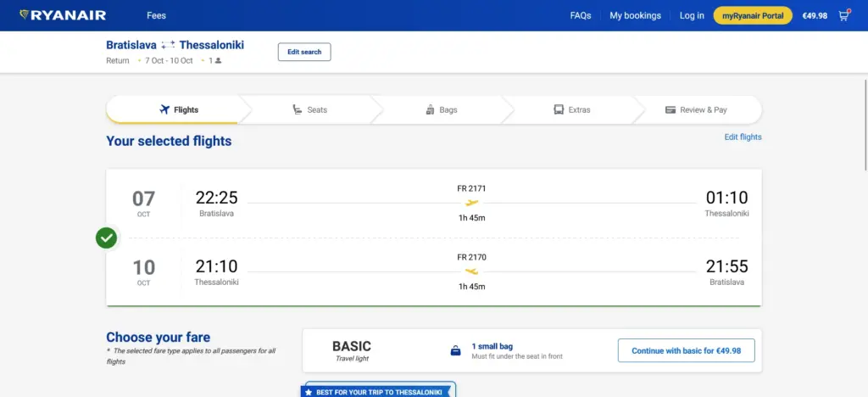Open FAQs in the header
This screenshot has height=397, width=868.
tap(581, 15)
